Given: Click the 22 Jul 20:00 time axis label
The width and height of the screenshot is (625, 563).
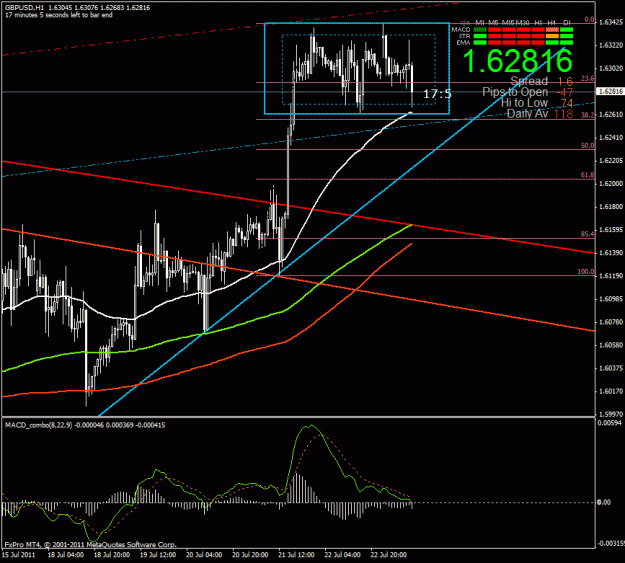Looking at the screenshot, I should pyautogui.click(x=388, y=555).
